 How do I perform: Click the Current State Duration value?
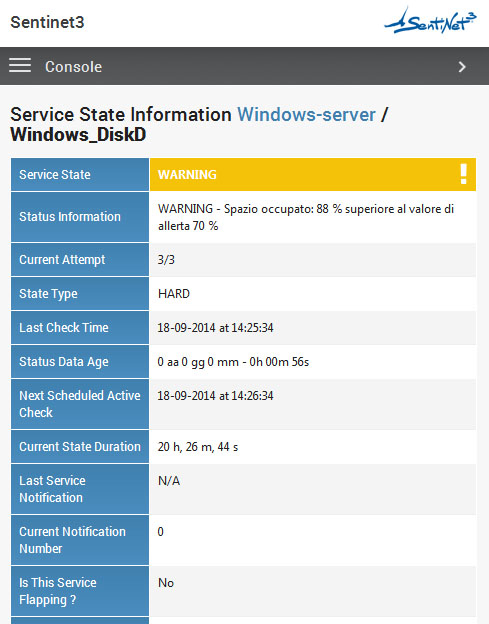tap(198, 447)
